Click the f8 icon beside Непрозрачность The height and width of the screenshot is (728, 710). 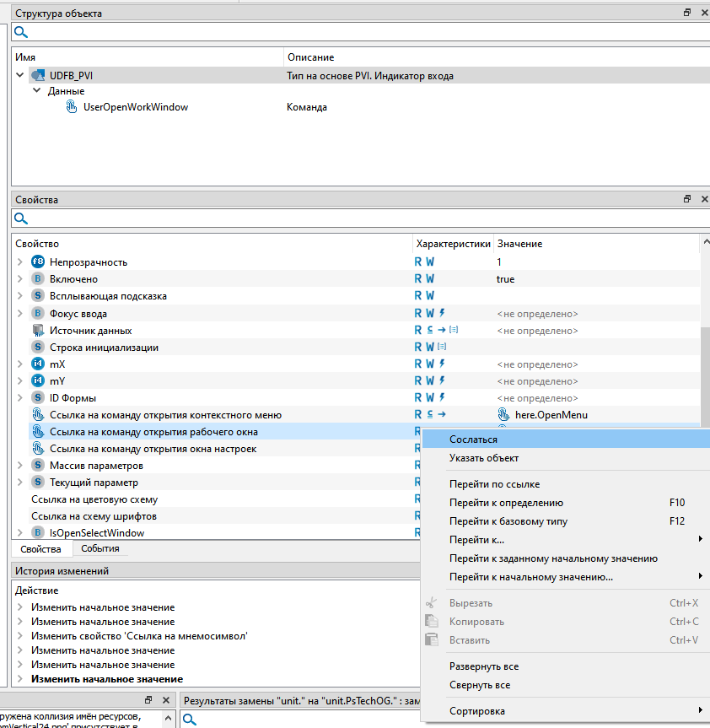click(37, 262)
